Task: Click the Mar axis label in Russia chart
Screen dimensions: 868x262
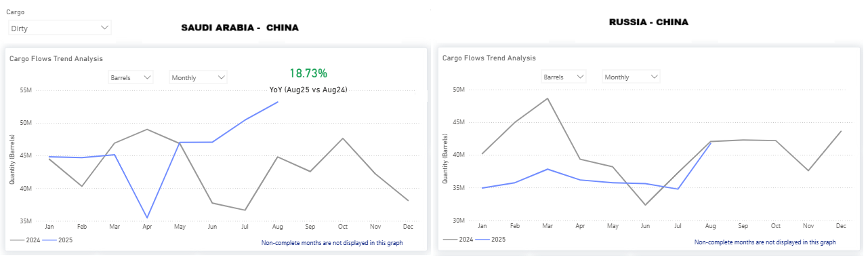Action: [547, 226]
